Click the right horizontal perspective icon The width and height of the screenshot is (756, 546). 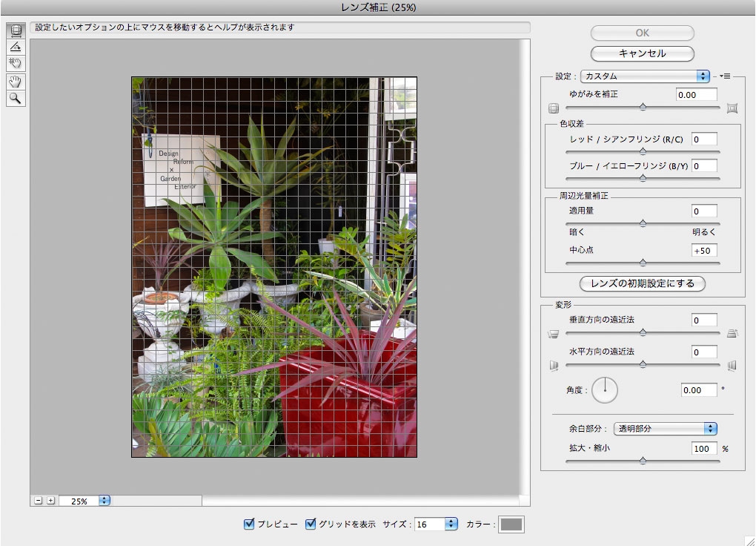coord(732,366)
